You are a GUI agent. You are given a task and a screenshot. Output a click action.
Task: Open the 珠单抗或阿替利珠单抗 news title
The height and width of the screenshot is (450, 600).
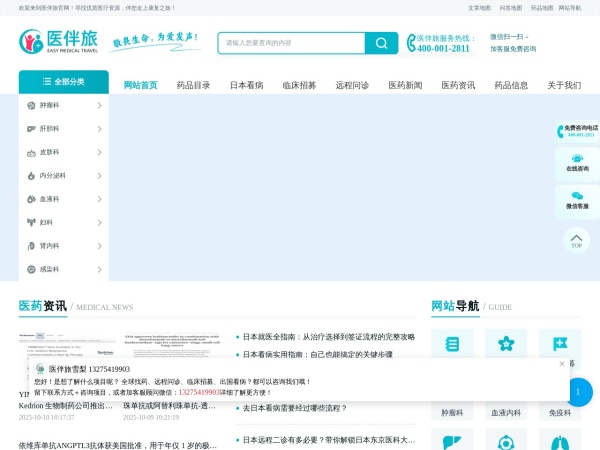[x=170, y=406]
